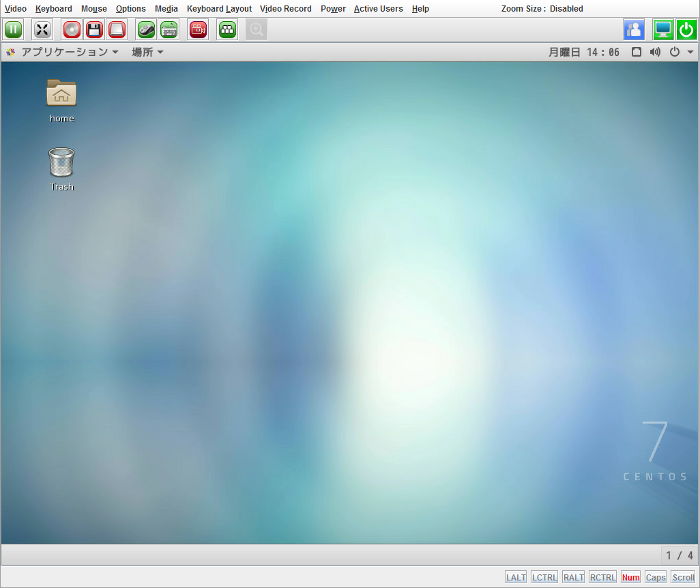This screenshot has width=700, height=588.
Task: Open floppy media redirection icon
Action: (x=94, y=30)
